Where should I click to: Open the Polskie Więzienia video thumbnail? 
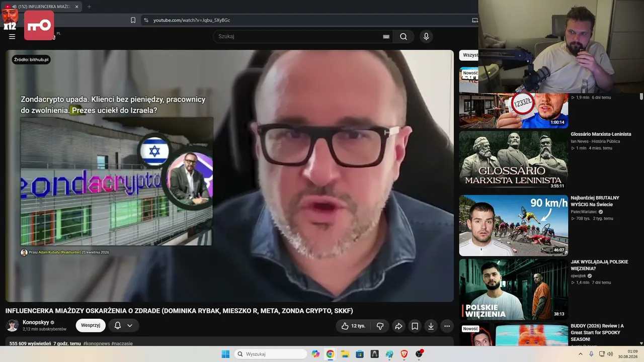point(513,289)
